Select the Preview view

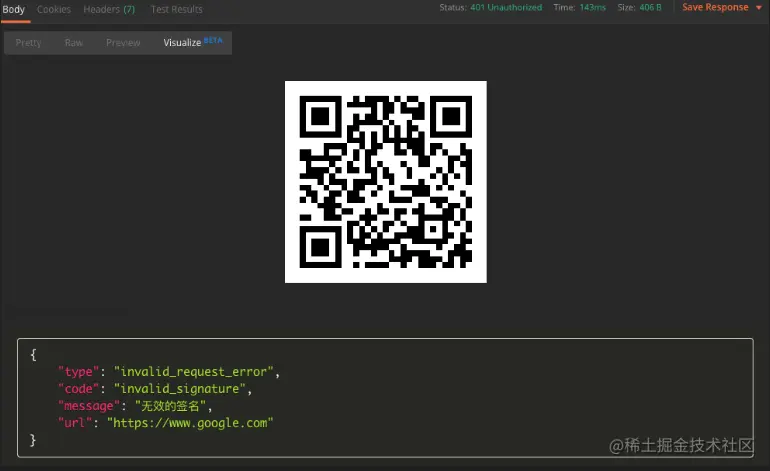click(x=123, y=43)
